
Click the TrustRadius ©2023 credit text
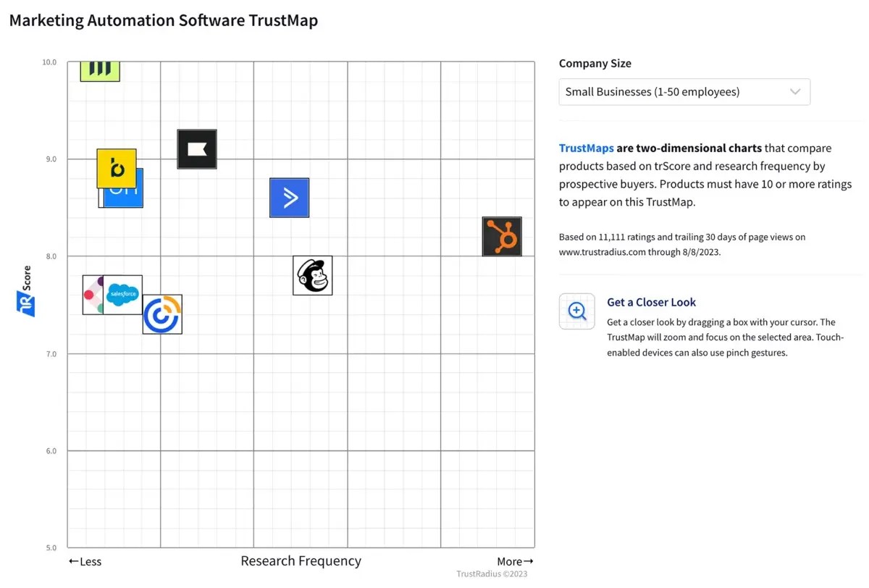pos(492,574)
